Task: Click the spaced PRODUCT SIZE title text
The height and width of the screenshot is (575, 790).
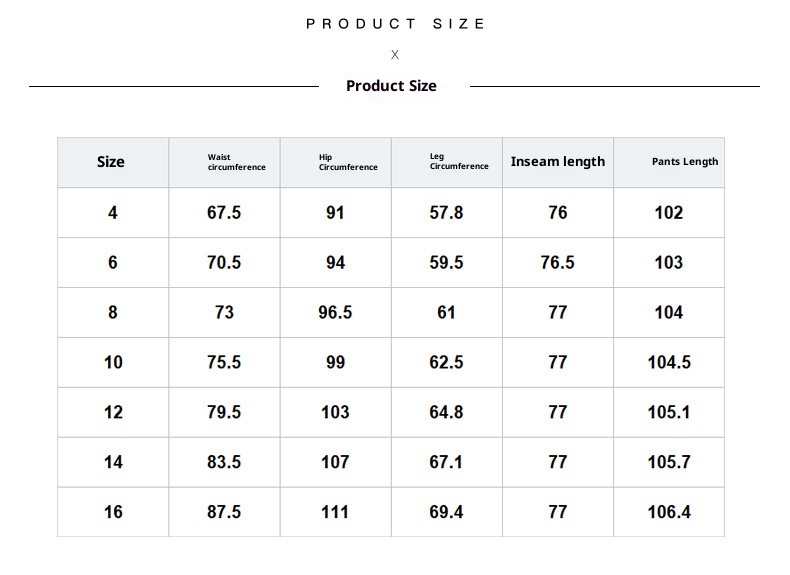Action: point(396,24)
